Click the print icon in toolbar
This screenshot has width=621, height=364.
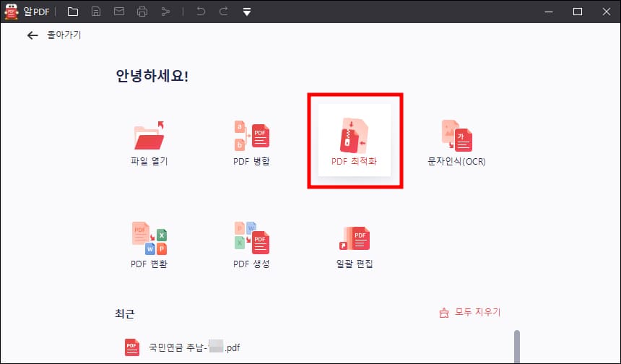pos(142,12)
